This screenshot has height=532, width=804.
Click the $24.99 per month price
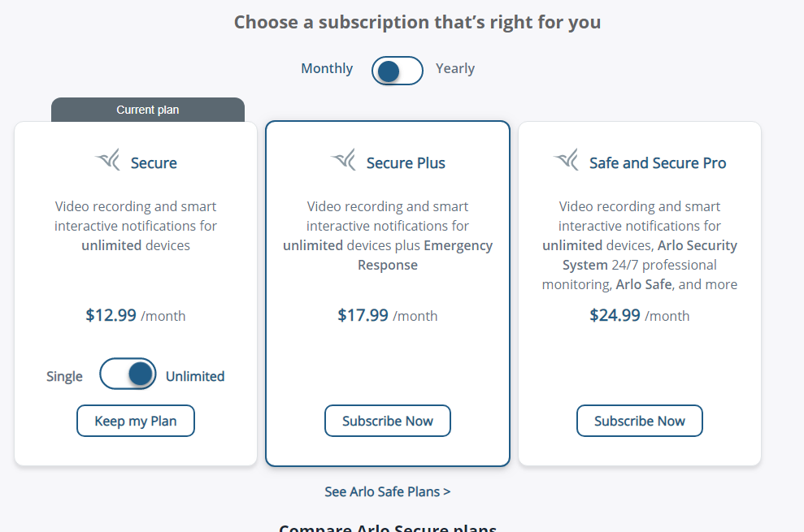point(640,315)
